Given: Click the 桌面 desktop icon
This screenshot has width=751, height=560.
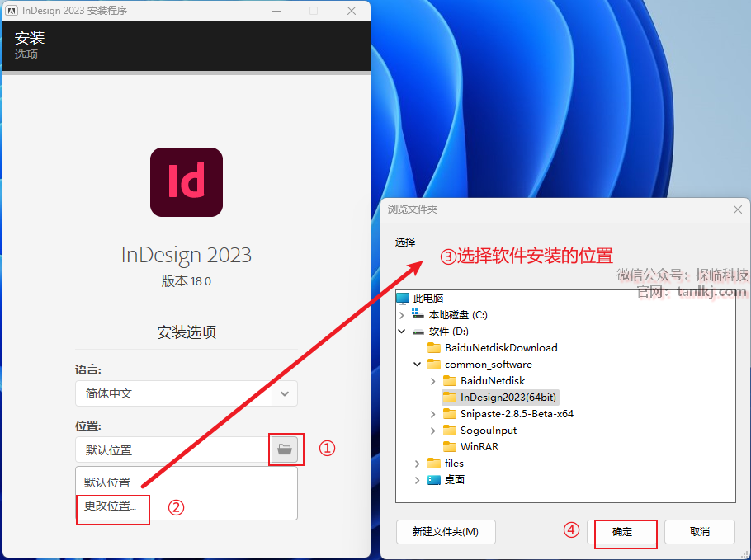Looking at the screenshot, I should coord(434,480).
